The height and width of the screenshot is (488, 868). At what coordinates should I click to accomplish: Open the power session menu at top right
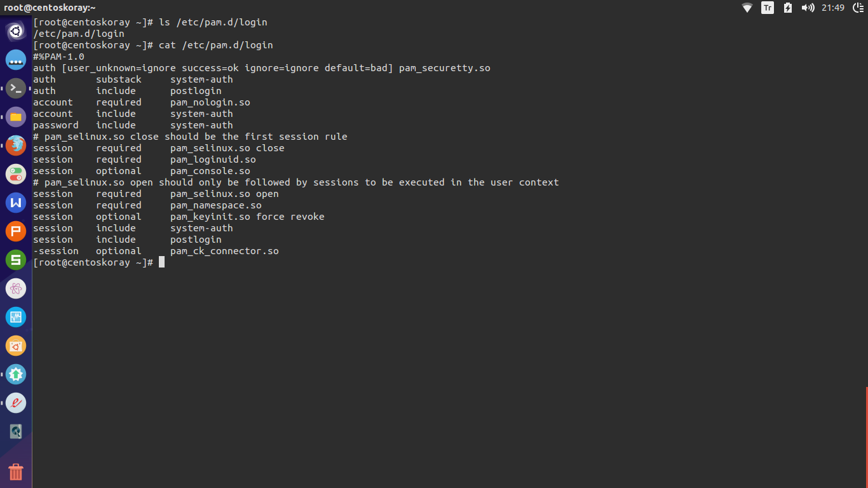point(859,8)
